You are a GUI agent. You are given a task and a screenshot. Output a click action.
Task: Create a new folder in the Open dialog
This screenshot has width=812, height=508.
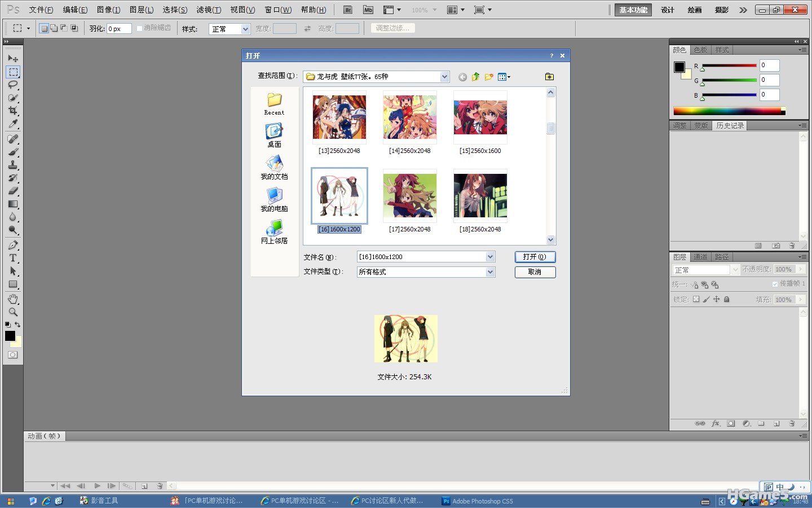pos(488,77)
